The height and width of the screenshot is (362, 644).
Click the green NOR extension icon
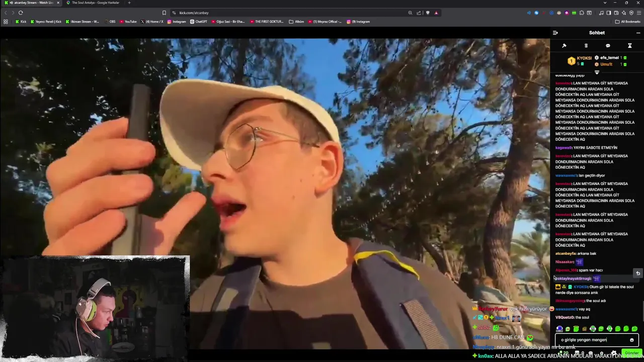pyautogui.click(x=574, y=13)
